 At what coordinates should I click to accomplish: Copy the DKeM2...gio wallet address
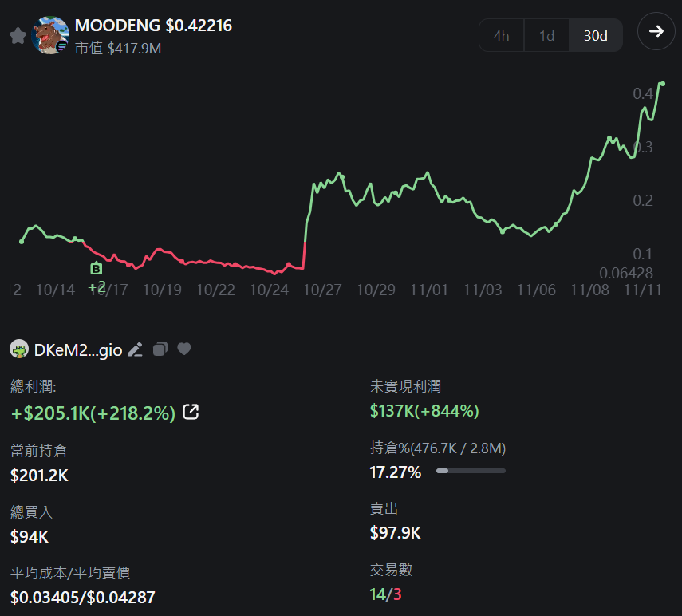pyautogui.click(x=160, y=349)
